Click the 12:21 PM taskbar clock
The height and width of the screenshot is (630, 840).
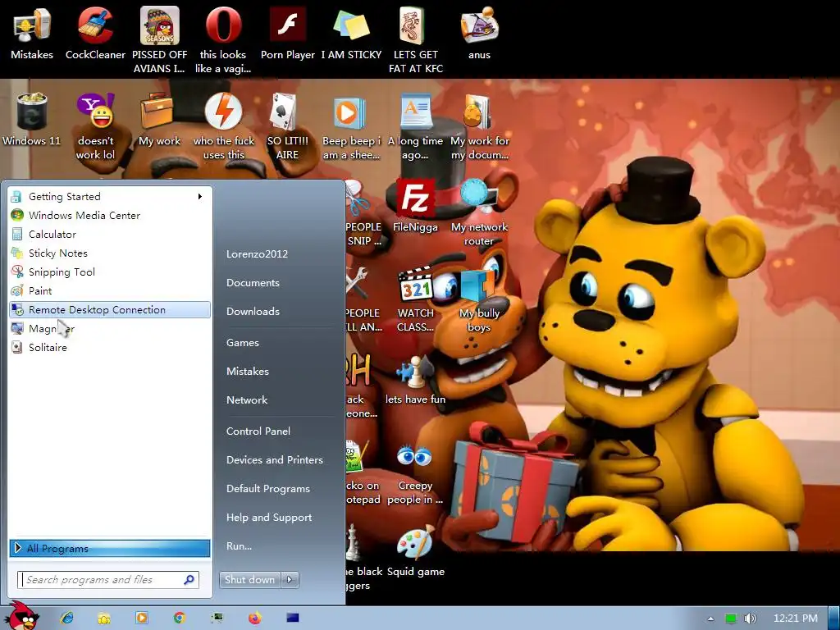click(x=796, y=619)
